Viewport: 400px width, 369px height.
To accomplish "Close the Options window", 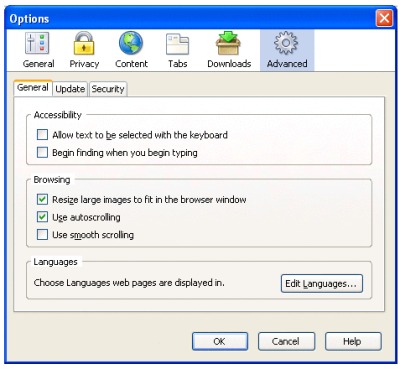I will point(384,18).
